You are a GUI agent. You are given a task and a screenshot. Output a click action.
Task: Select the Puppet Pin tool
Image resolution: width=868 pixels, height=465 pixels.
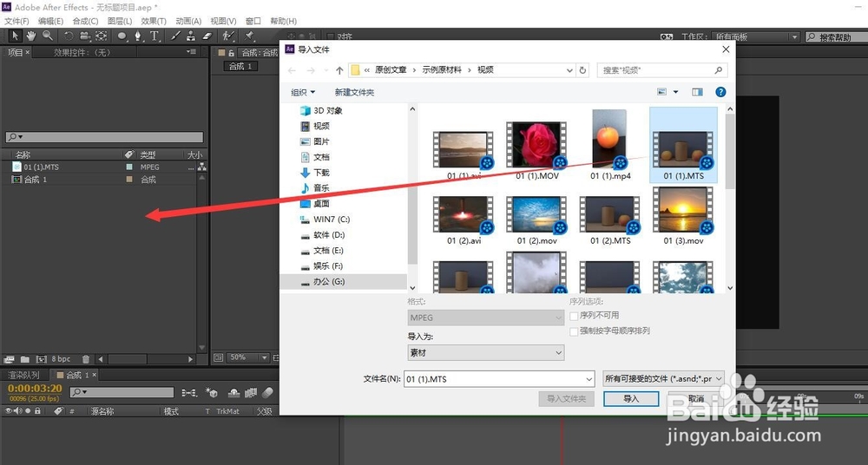(x=249, y=36)
